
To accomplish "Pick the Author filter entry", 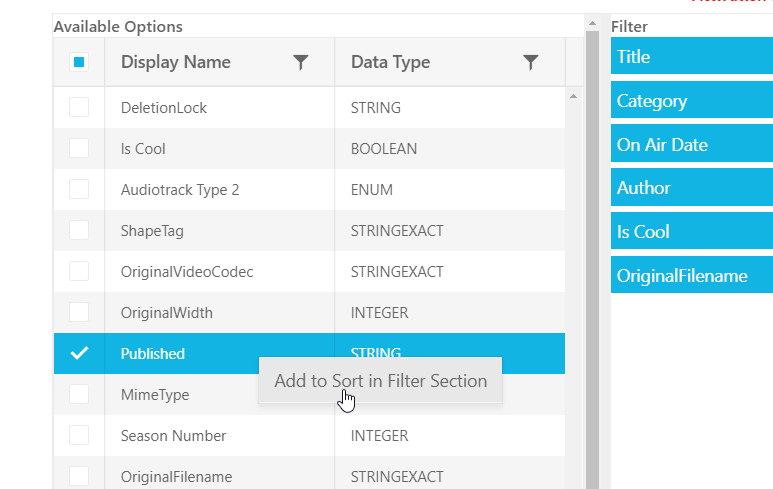I will coord(691,188).
